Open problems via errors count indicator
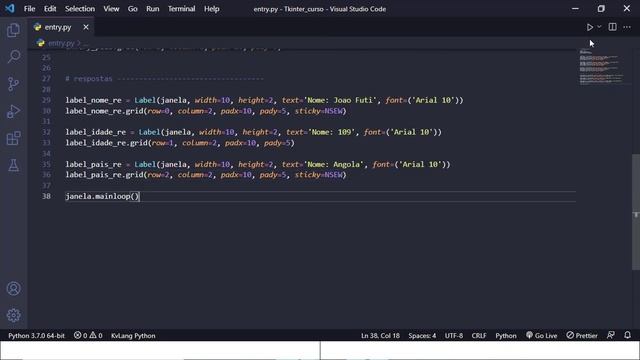The height and width of the screenshot is (360, 640). 80,336
